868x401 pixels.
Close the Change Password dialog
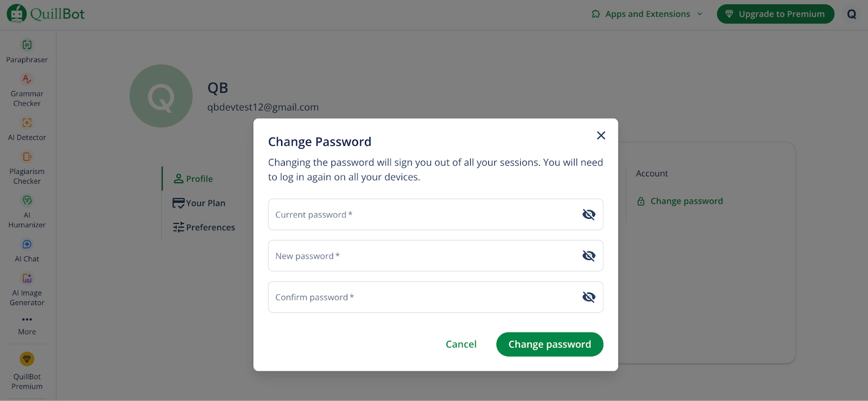(601, 135)
